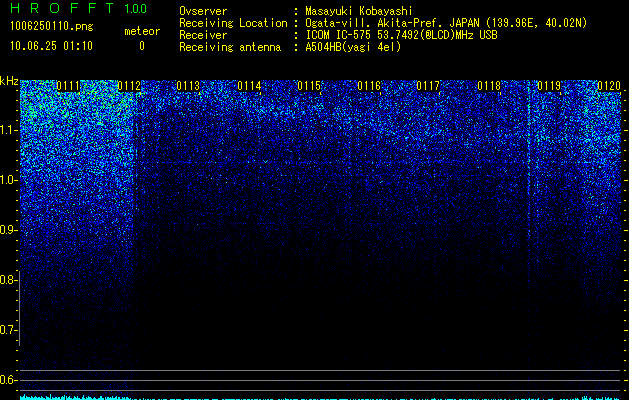This screenshot has width=629, height=400.
Task: Click the meteor count label
Action: [142, 31]
